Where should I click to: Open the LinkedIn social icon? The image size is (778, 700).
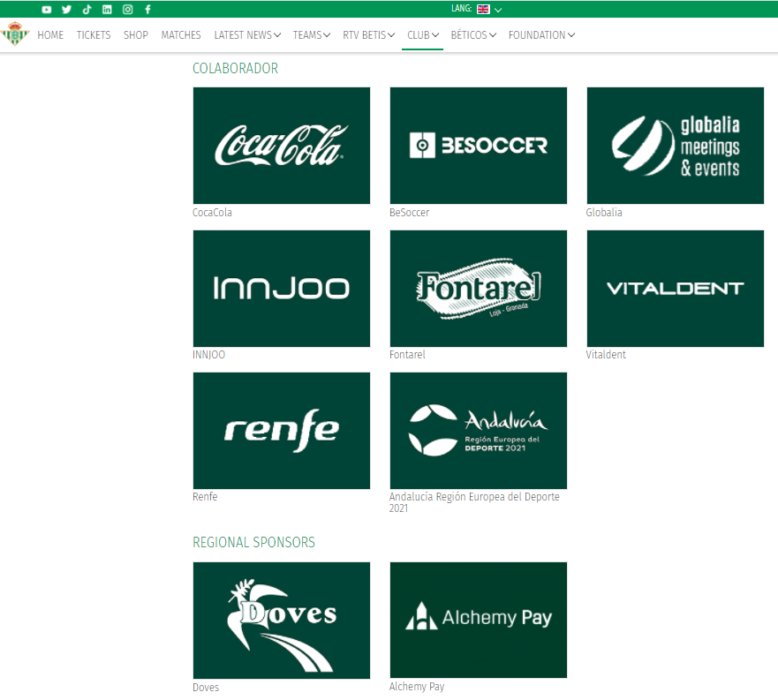[107, 10]
